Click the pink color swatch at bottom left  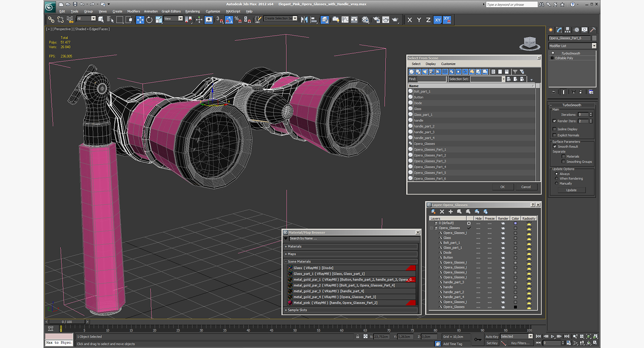point(59,337)
